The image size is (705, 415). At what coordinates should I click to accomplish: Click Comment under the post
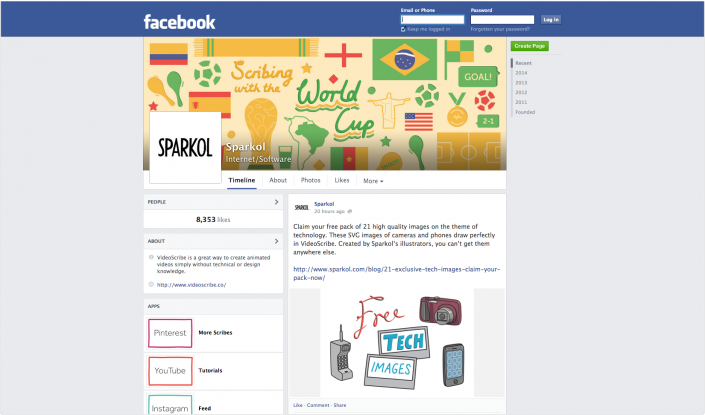(318, 405)
